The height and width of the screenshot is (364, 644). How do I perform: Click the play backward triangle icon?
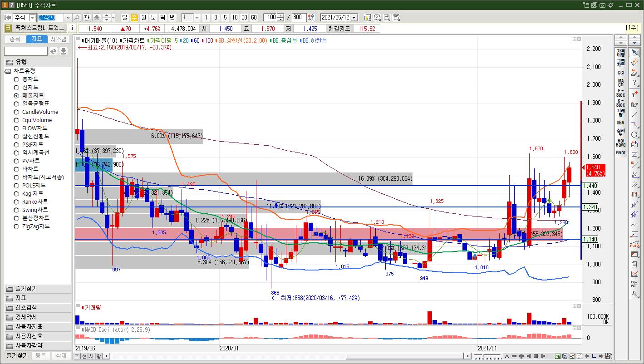click(x=529, y=356)
